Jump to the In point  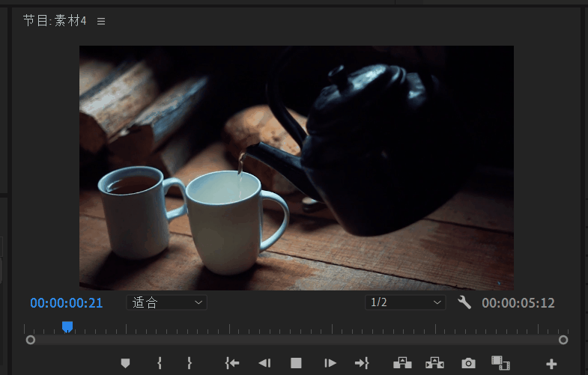232,363
